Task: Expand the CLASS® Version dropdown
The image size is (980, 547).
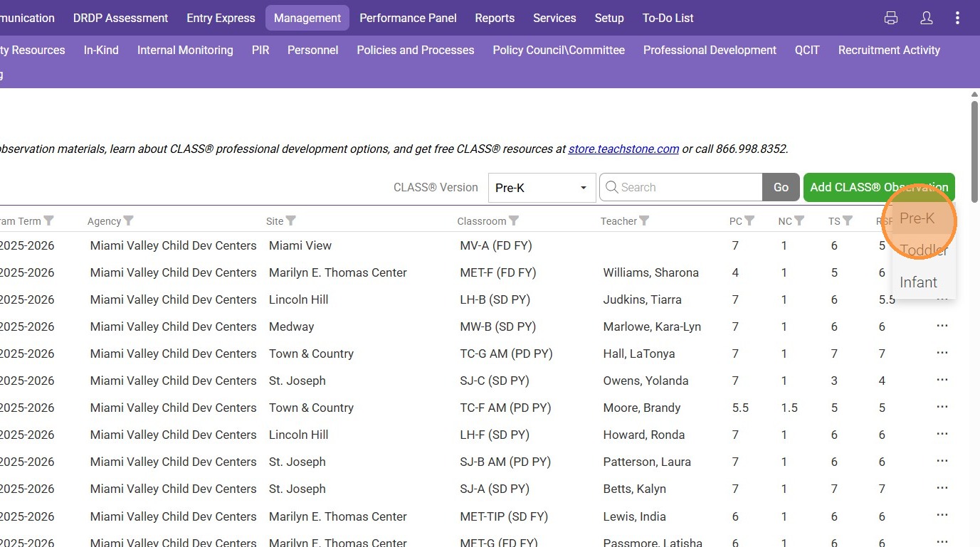Action: click(542, 188)
